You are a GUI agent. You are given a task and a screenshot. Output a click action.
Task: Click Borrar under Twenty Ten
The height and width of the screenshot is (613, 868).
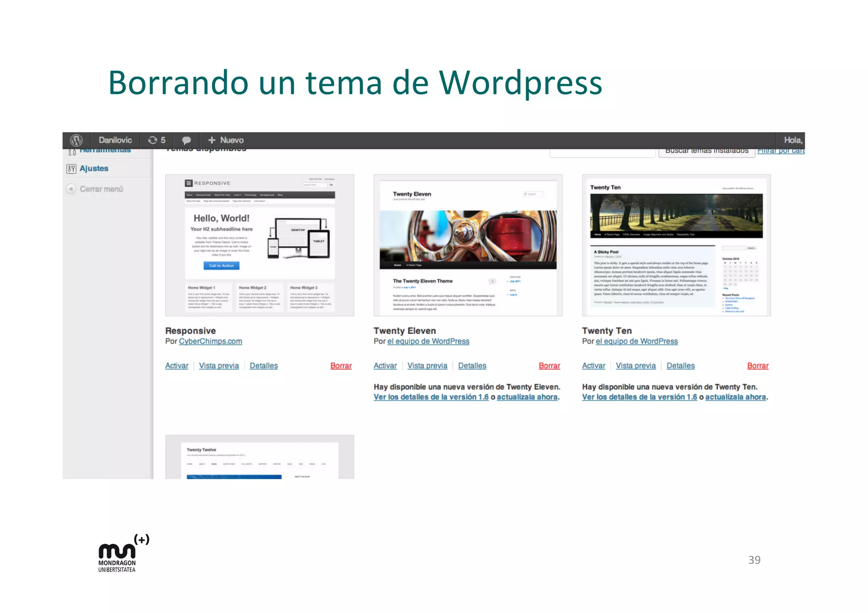click(758, 366)
